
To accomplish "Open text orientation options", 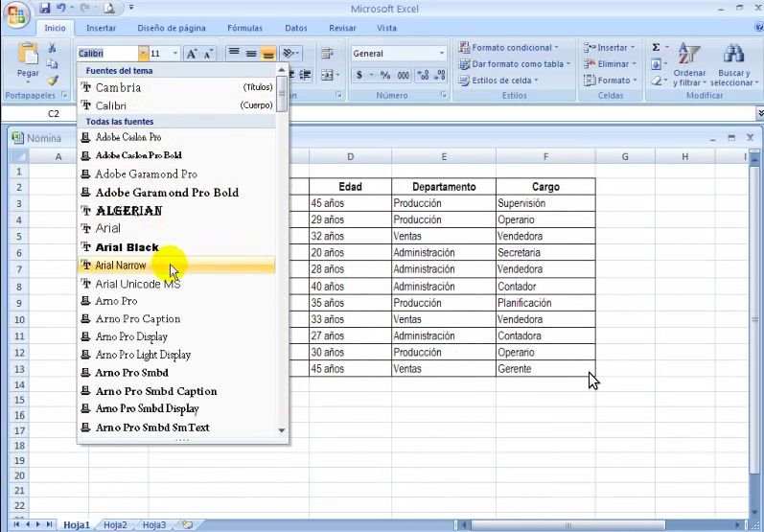I will pos(291,53).
